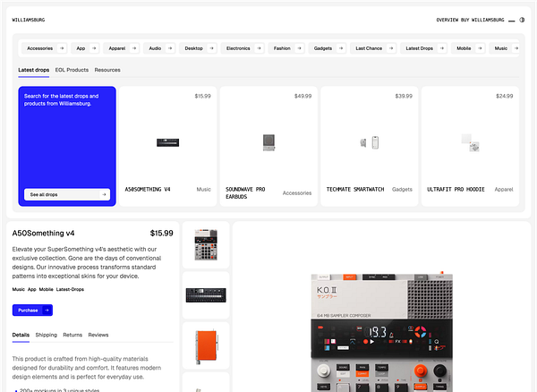Toggle the dark/light theme icon
Image resolution: width=537 pixels, height=392 pixels.
pos(522,20)
